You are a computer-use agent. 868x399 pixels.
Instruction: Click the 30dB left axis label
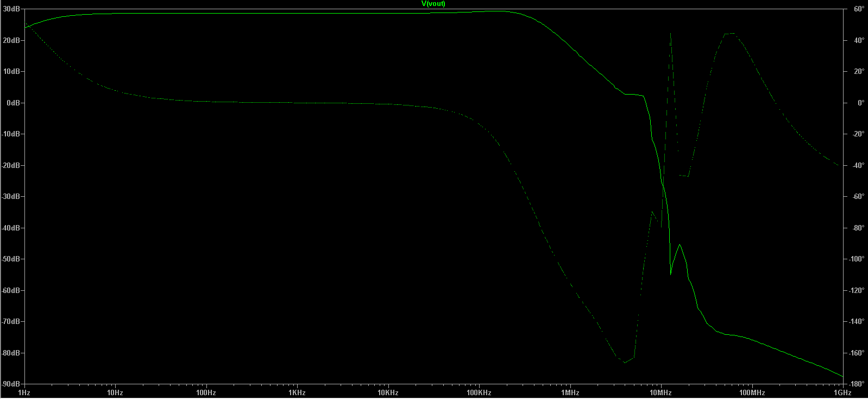coord(11,9)
